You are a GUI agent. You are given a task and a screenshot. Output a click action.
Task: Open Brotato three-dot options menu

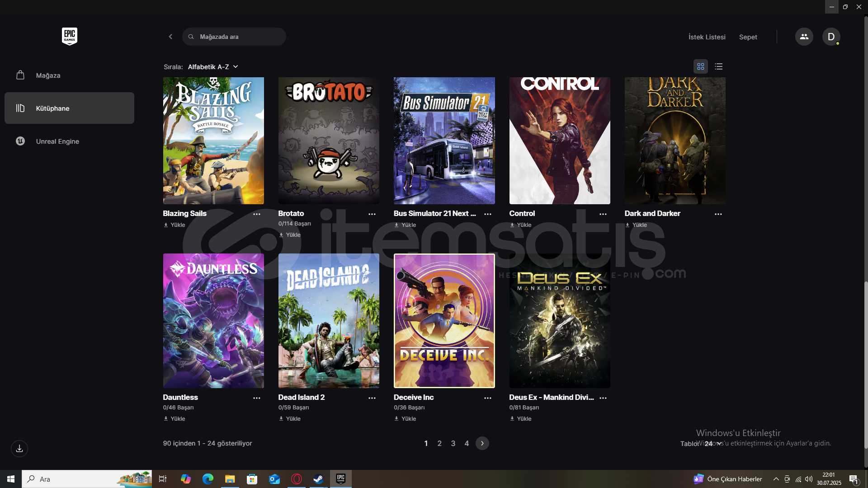coord(372,214)
